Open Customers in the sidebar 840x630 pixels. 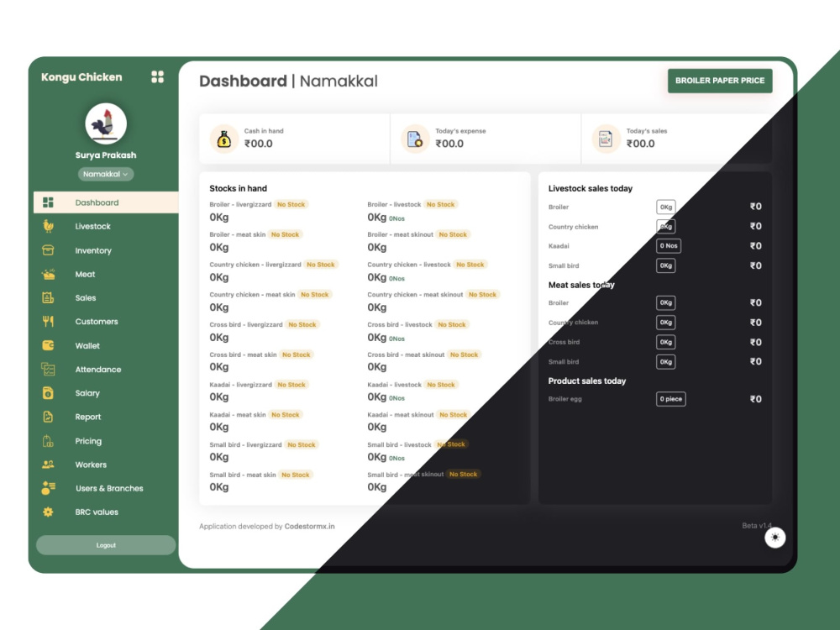click(97, 322)
